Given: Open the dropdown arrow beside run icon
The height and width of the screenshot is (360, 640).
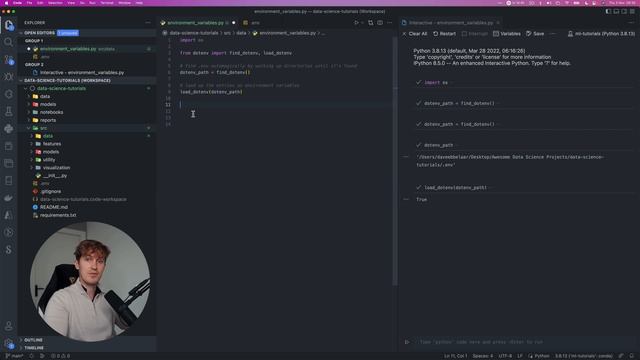Looking at the screenshot, I should tap(362, 23).
